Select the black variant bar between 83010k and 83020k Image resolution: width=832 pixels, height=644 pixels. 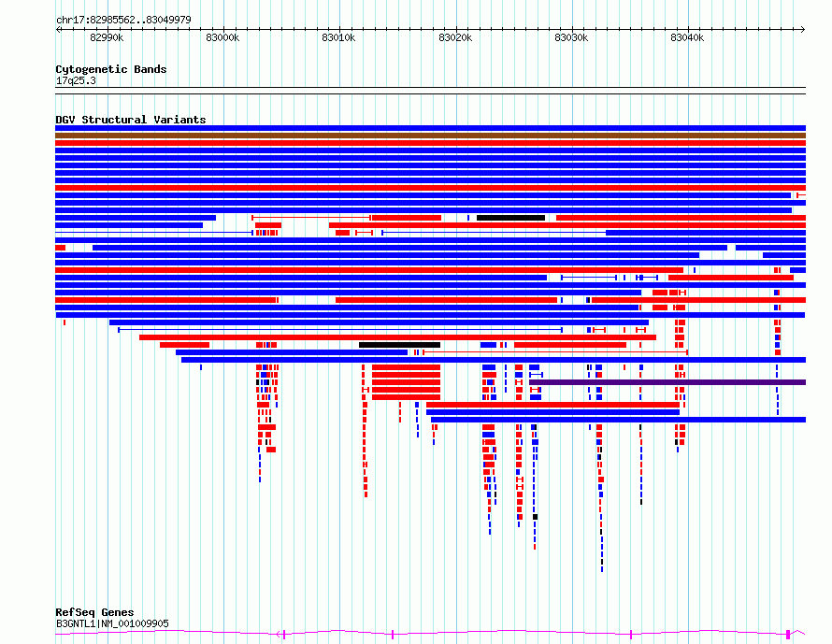click(x=399, y=345)
